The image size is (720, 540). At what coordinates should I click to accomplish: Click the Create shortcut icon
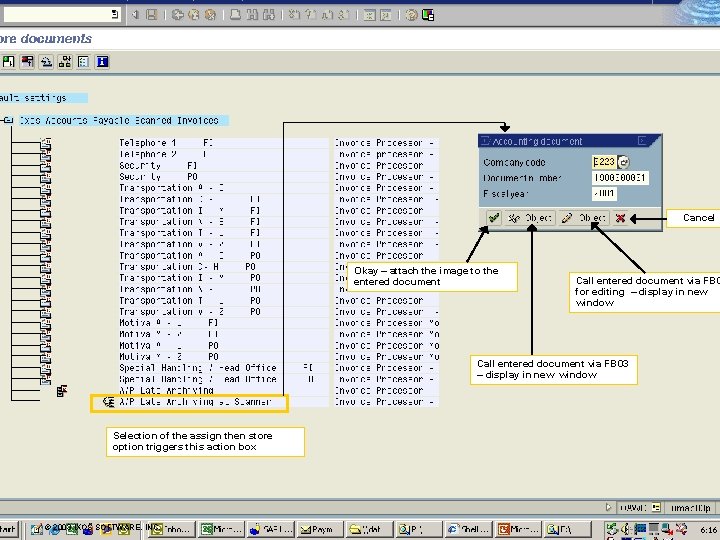coord(386,15)
